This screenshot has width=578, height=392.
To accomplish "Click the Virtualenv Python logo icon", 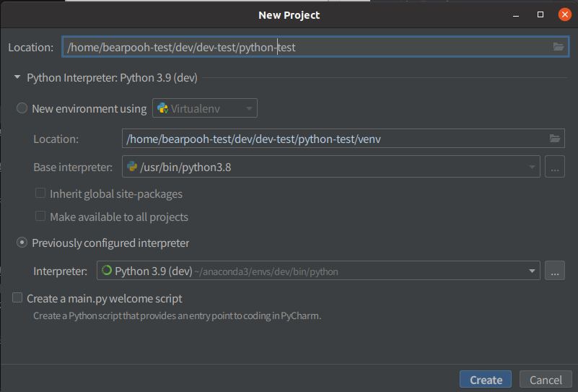I will (162, 109).
